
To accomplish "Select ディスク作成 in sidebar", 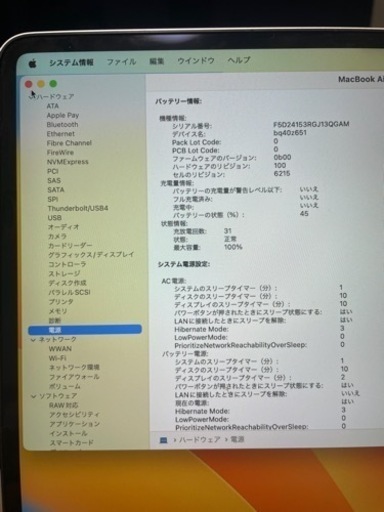I will [x=67, y=283].
